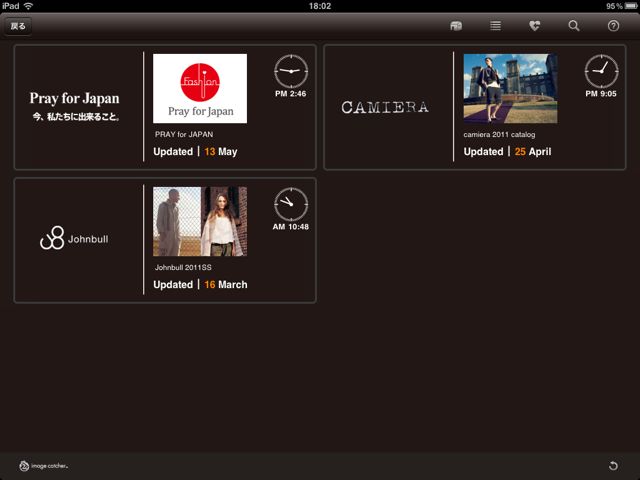Image resolution: width=640 pixels, height=480 pixels.
Task: Open favorites heart icon
Action: click(534, 26)
